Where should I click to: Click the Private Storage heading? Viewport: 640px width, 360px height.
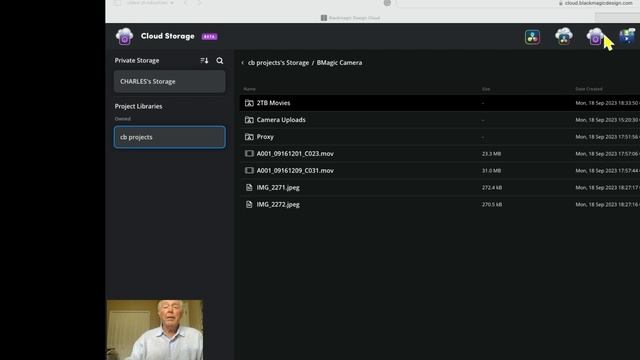click(137, 60)
